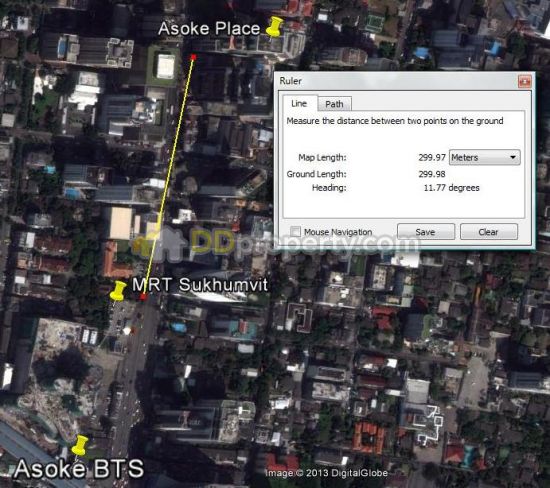550x488 pixels.
Task: Click the Asoke Place placemark label
Action: tap(209, 28)
